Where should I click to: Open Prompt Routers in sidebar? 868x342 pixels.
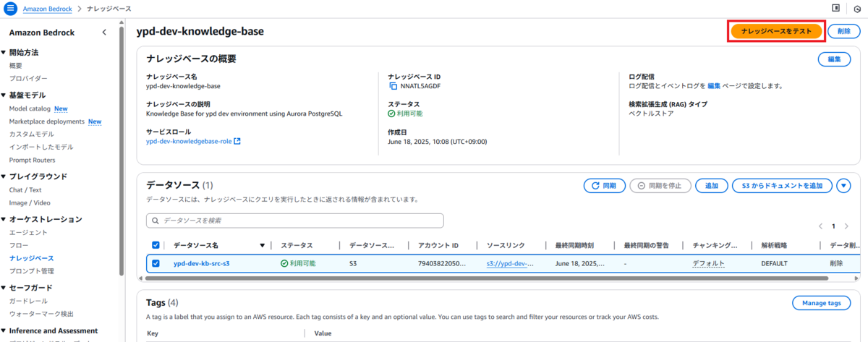point(32,160)
